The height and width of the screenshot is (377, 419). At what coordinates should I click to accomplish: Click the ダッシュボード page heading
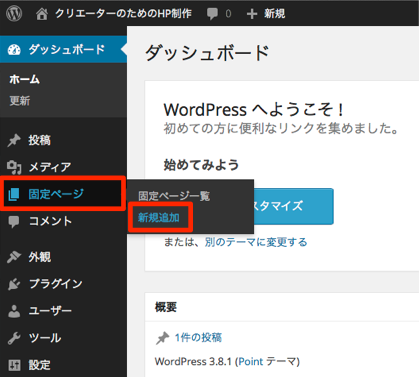pyautogui.click(x=207, y=53)
